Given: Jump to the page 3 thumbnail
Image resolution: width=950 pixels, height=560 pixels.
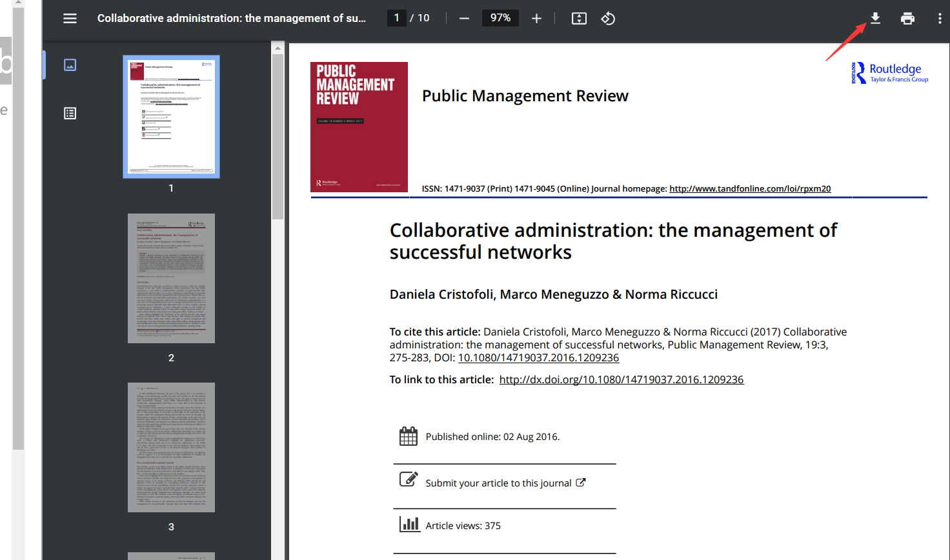Looking at the screenshot, I should [171, 447].
